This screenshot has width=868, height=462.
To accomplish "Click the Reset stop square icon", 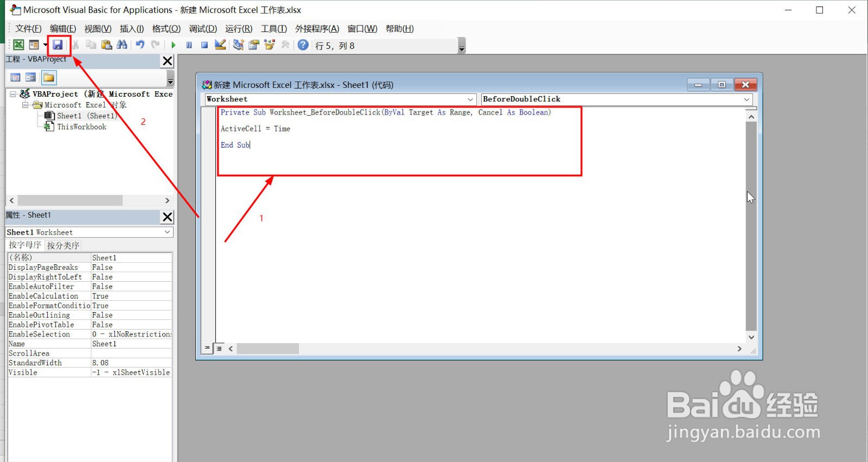I will pos(205,45).
